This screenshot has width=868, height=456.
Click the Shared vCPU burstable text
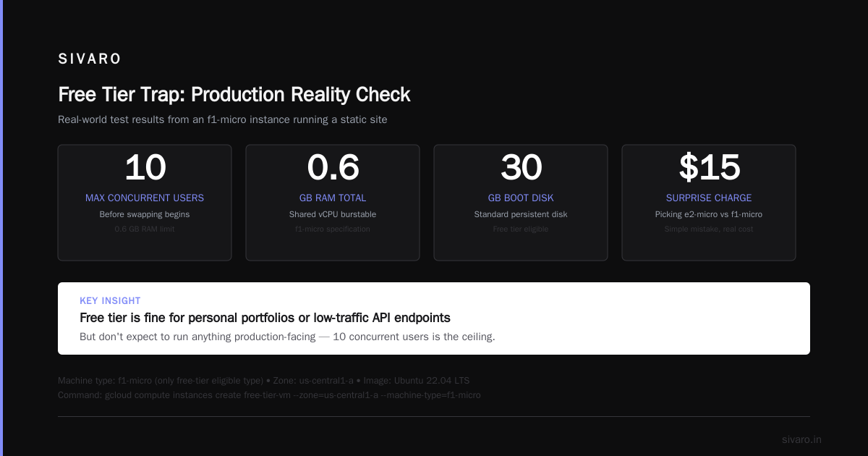coord(333,214)
